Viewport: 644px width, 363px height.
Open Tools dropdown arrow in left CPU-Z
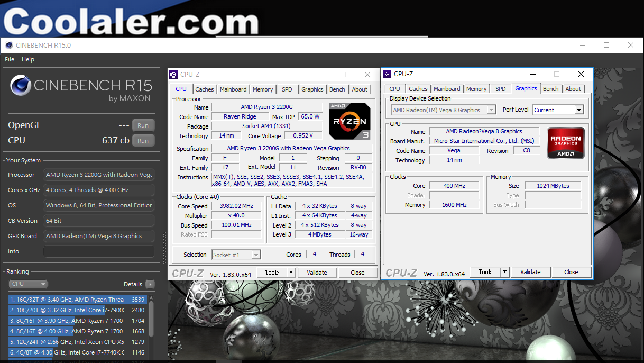pos(291,273)
